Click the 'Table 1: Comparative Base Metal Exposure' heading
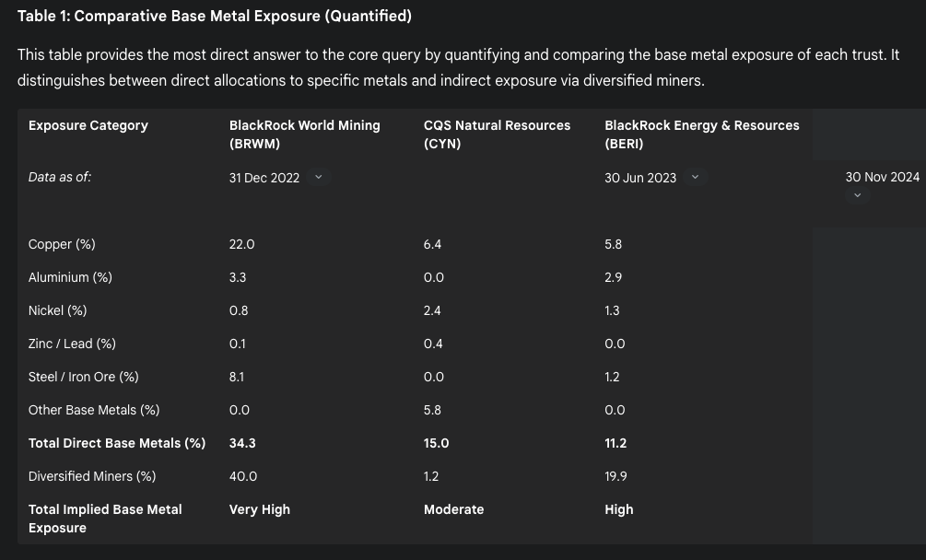Screen dimensions: 926x560 tap(215, 16)
